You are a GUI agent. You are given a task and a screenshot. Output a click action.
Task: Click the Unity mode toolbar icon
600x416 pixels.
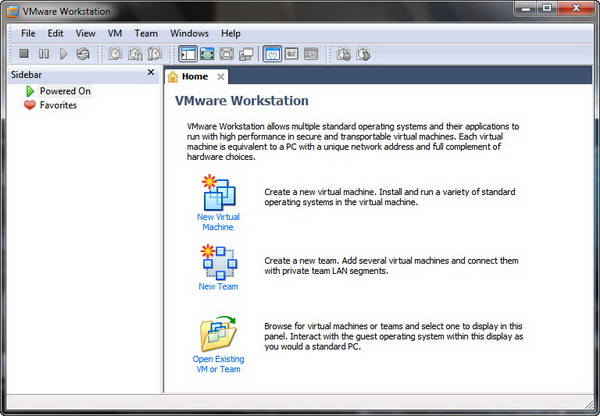coord(246,54)
